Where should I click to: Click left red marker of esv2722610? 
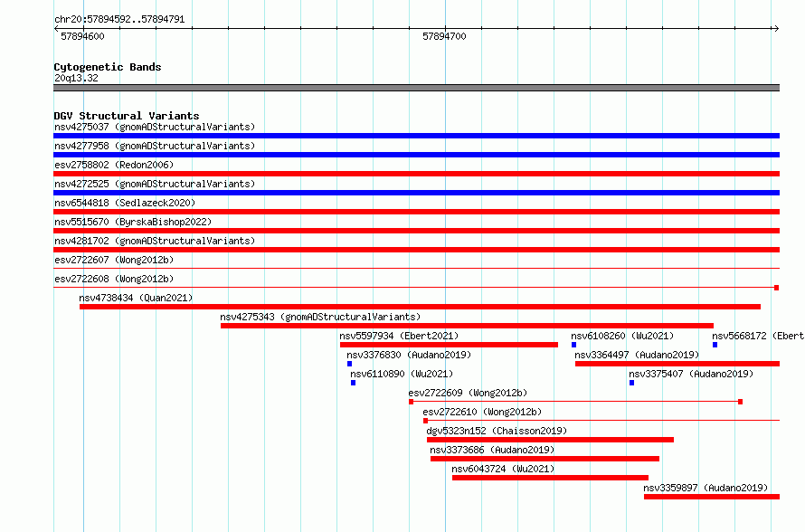coord(426,421)
